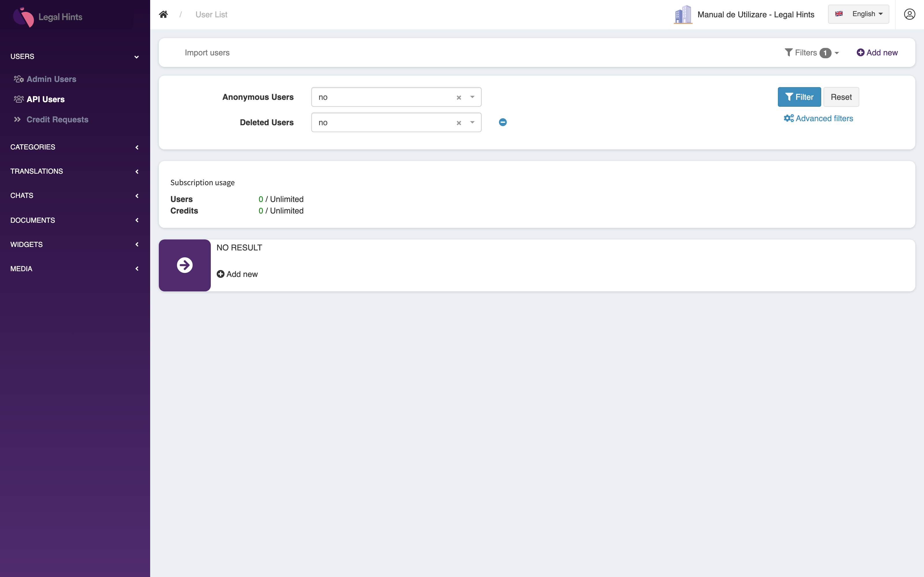Open the Deleted Users dropdown
The image size is (924, 577).
[396, 122]
